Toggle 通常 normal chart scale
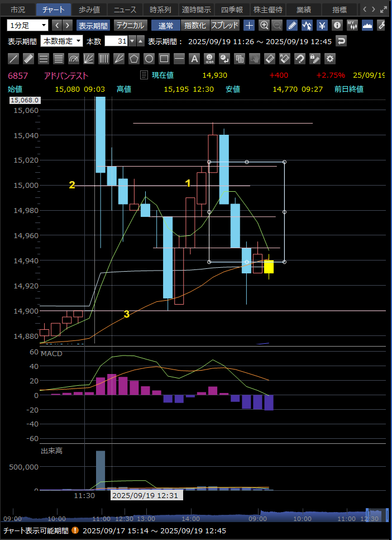Image resolution: width=392 pixels, height=540 pixels. (165, 25)
